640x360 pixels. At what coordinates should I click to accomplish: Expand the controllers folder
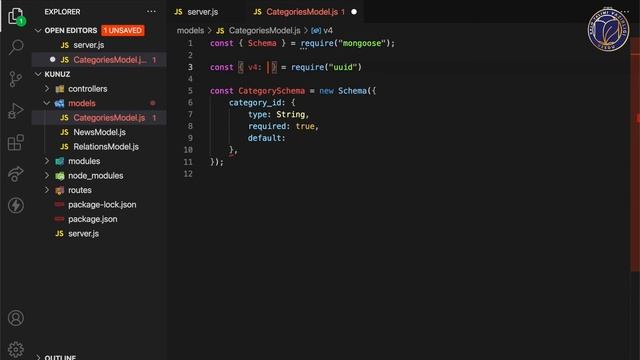[47, 89]
